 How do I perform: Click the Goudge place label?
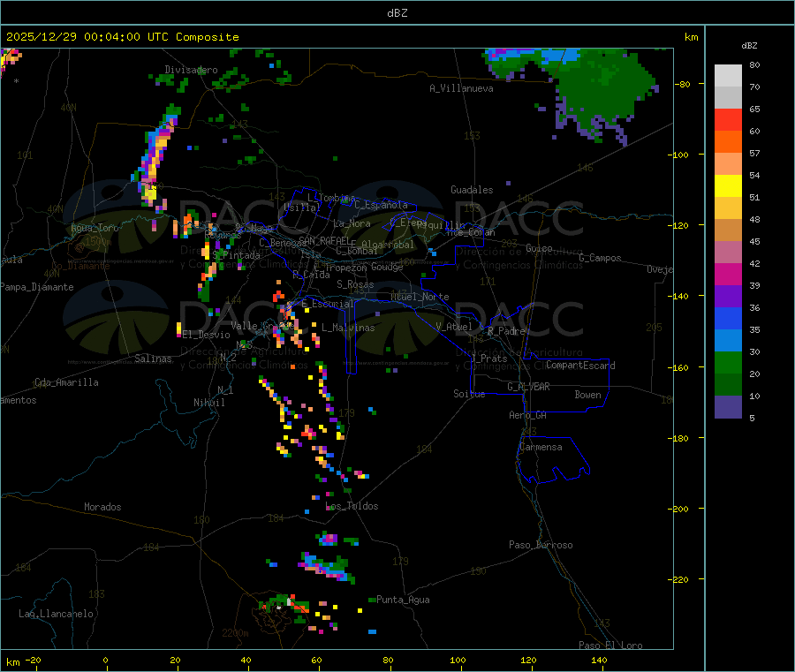point(387,267)
